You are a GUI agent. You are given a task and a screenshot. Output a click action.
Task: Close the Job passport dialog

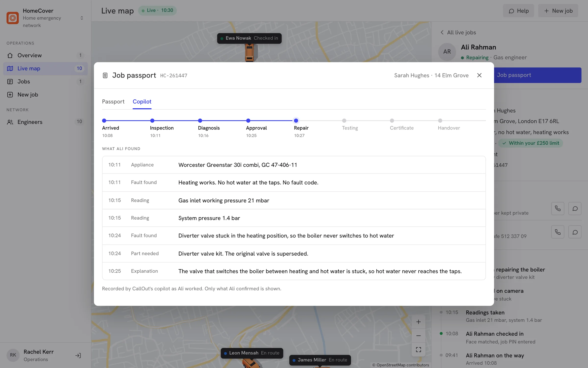point(479,75)
